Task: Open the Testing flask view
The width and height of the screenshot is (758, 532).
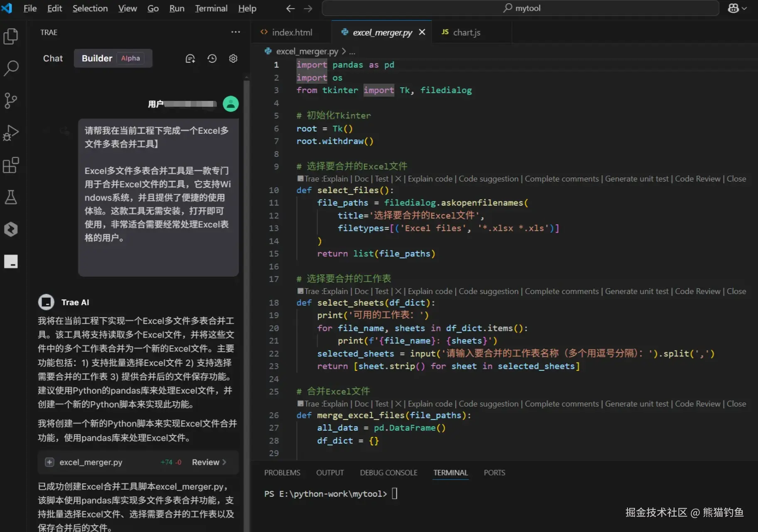Action: coord(11,197)
